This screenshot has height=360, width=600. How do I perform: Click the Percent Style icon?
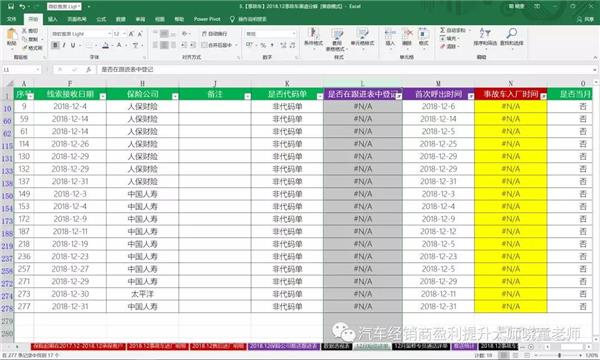[x=263, y=45]
